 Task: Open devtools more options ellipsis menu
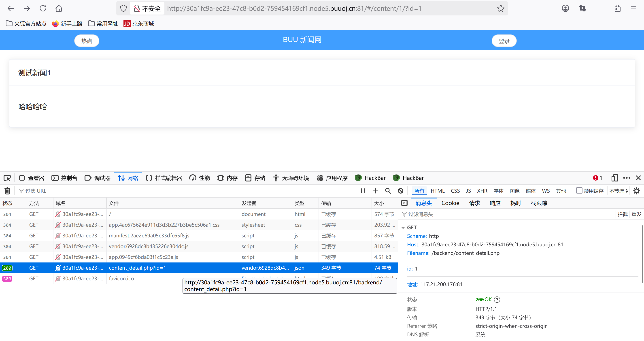click(x=627, y=178)
